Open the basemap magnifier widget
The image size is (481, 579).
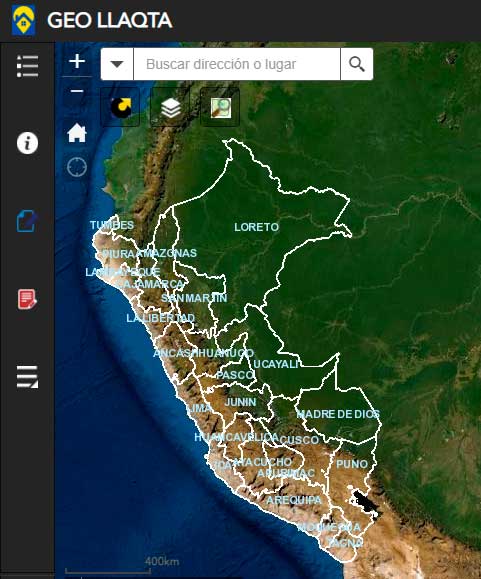(x=220, y=107)
